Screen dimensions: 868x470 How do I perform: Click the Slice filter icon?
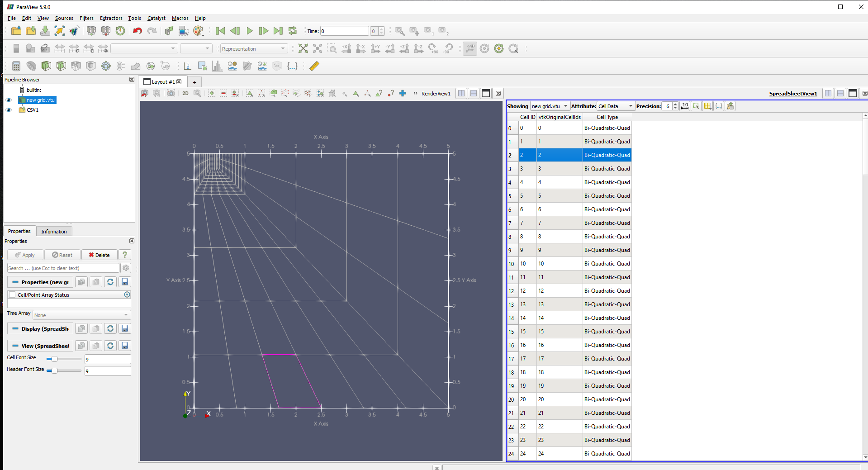pyautogui.click(x=61, y=66)
